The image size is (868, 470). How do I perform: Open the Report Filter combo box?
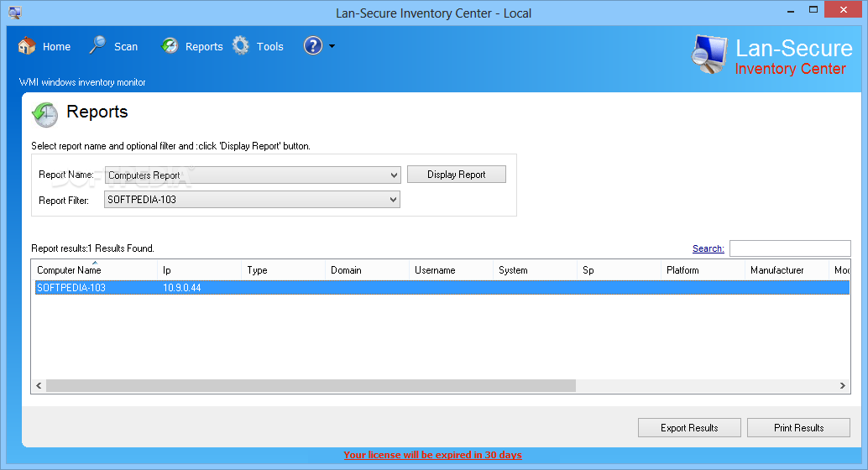click(252, 199)
